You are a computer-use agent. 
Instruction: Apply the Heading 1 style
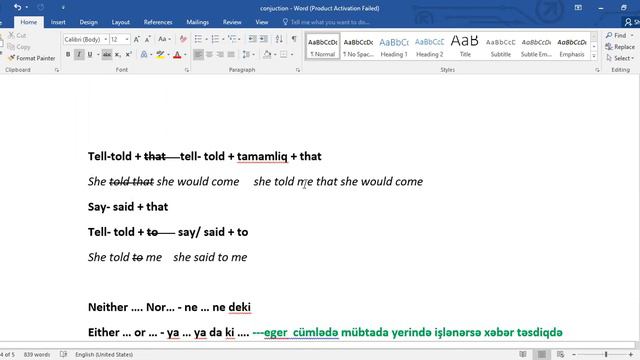point(394,47)
